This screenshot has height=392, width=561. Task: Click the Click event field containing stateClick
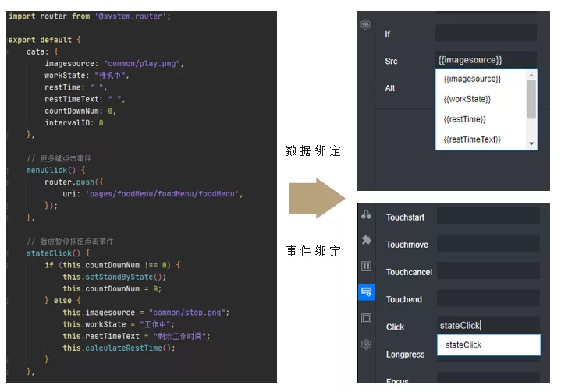(488, 326)
